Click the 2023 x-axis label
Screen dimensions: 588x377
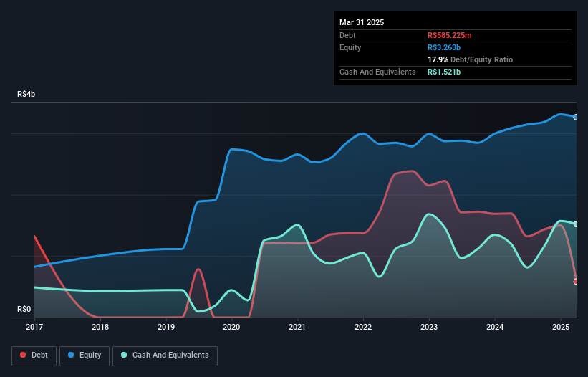coord(428,327)
